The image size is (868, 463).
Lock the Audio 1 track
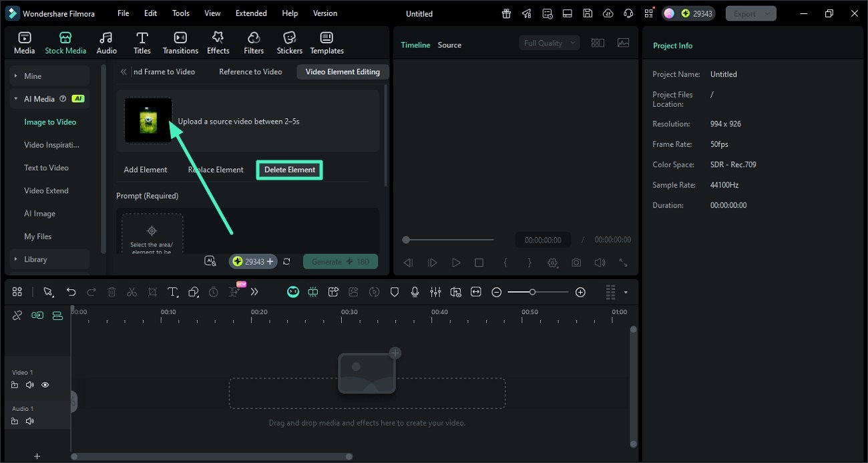(x=15, y=421)
